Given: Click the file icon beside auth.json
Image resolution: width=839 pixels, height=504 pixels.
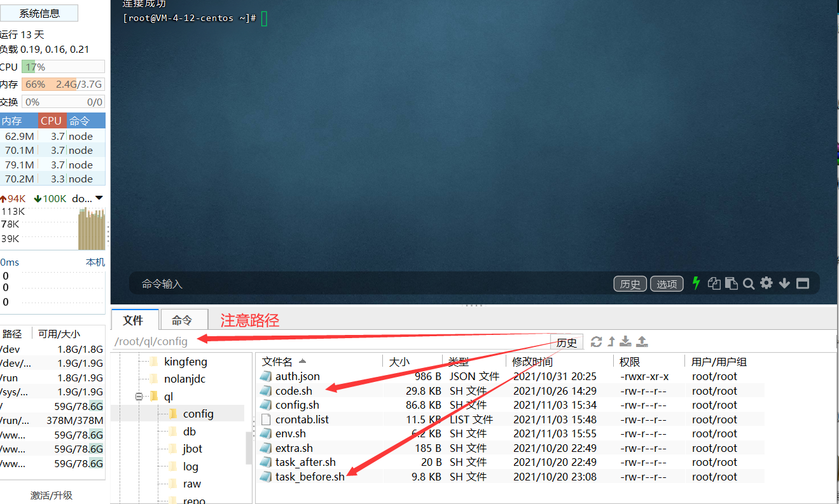Looking at the screenshot, I should tap(265, 376).
